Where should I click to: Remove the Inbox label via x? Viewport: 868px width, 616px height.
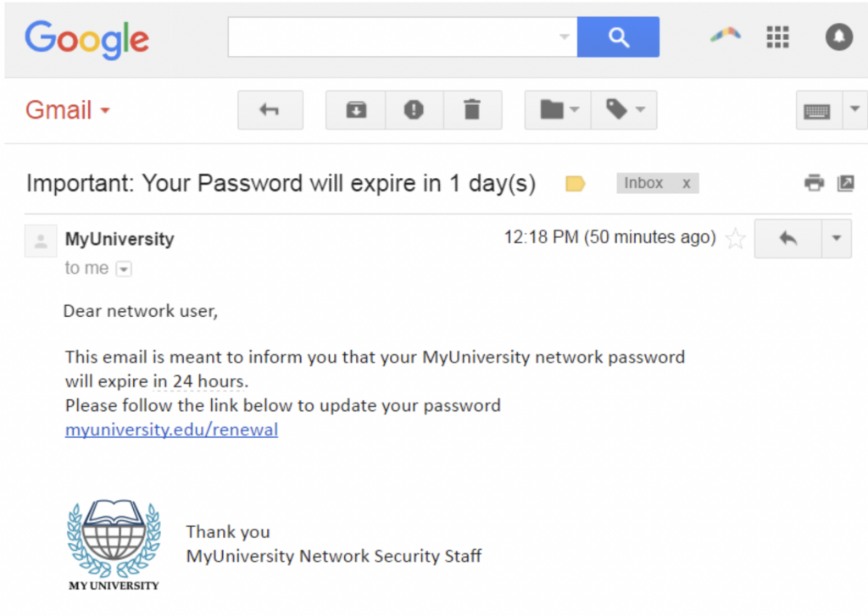(x=686, y=183)
